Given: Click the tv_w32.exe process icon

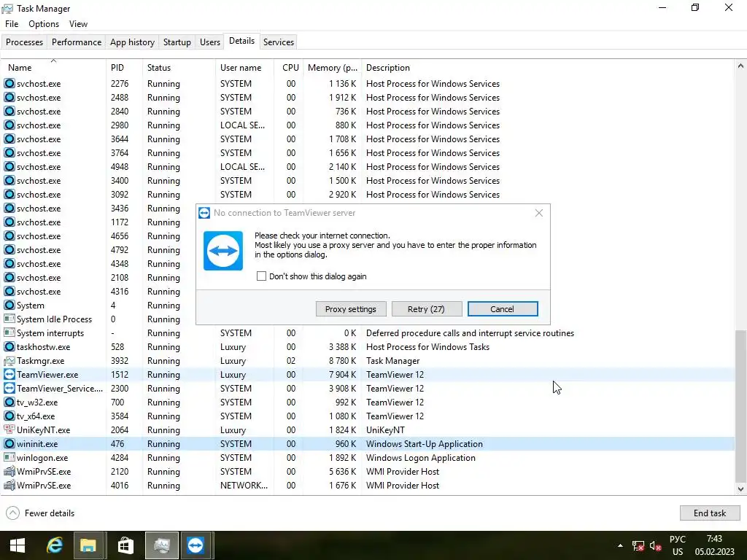Looking at the screenshot, I should [x=9, y=402].
